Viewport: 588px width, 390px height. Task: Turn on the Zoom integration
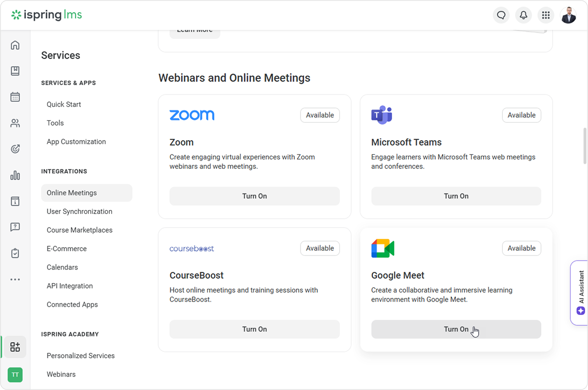click(254, 196)
